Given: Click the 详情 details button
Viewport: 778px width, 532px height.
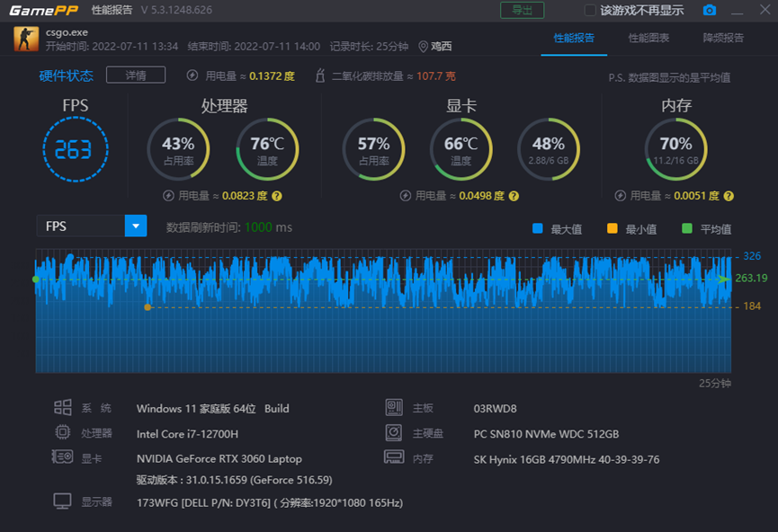Looking at the screenshot, I should click(135, 75).
